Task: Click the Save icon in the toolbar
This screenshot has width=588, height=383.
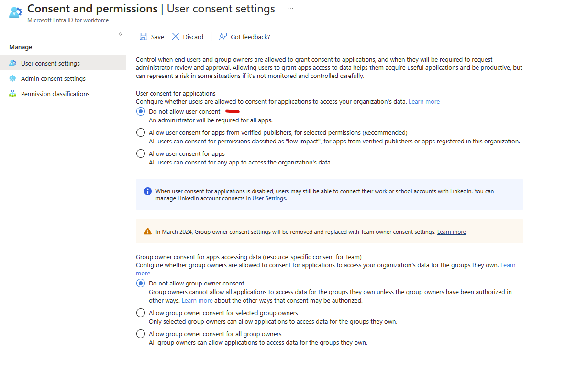Action: pos(144,36)
